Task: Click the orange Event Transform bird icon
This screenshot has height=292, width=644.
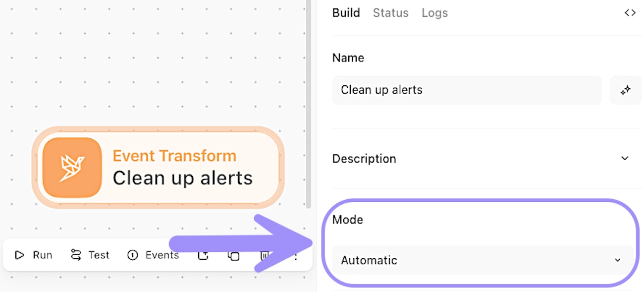Action: pos(72,168)
